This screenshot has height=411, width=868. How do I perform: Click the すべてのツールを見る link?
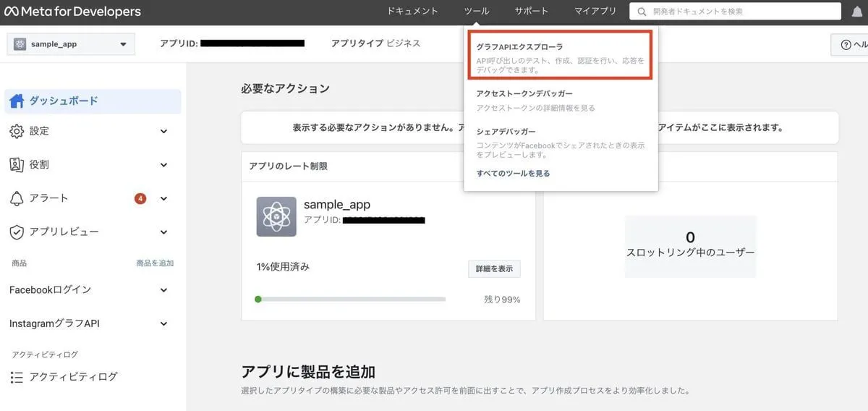pos(513,174)
